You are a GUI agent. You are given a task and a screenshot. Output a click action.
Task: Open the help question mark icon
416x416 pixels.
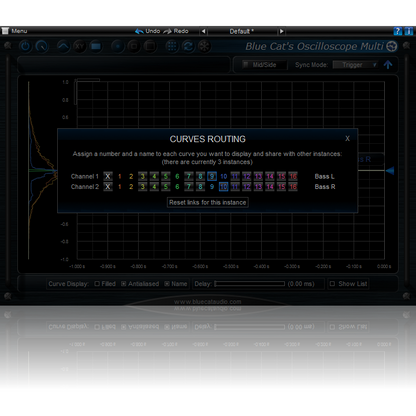coord(398,31)
